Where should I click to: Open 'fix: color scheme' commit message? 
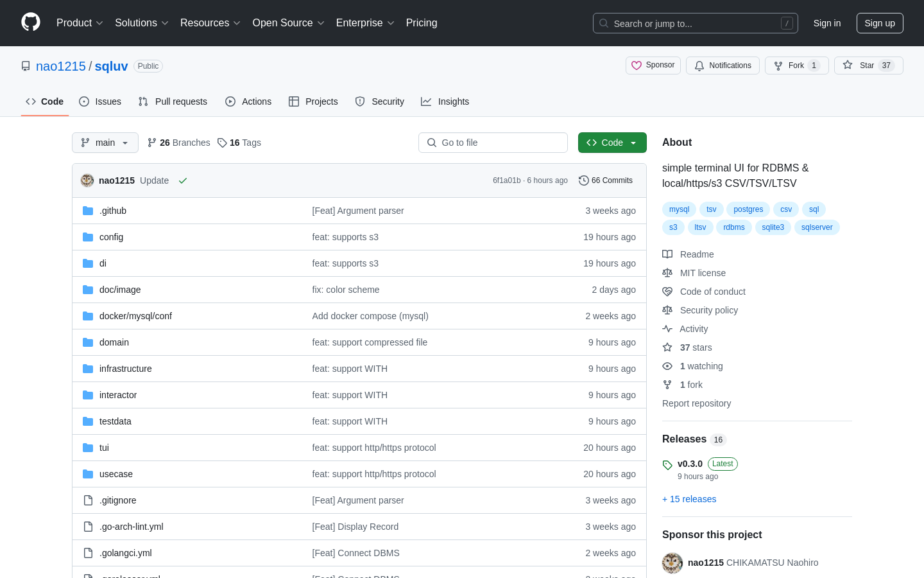click(x=346, y=290)
